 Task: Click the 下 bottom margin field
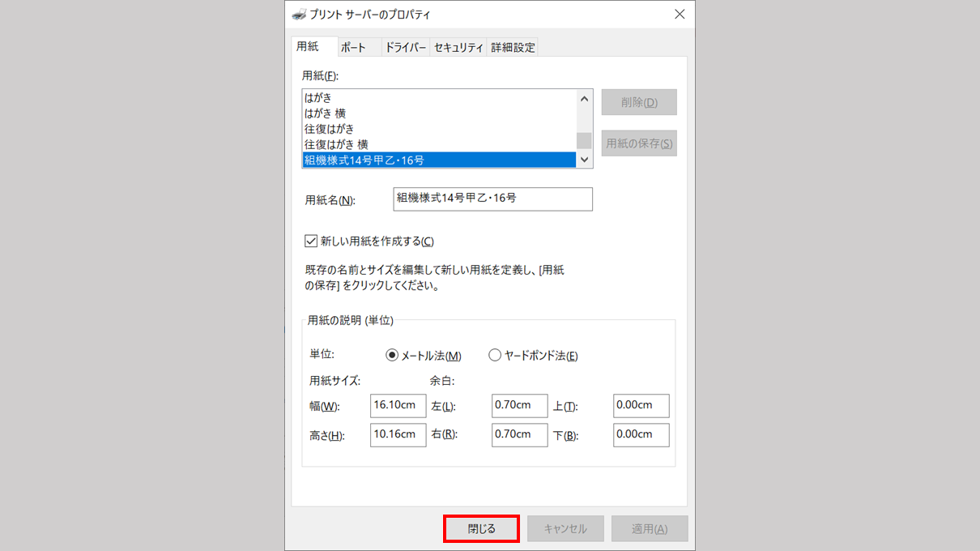[x=641, y=434]
